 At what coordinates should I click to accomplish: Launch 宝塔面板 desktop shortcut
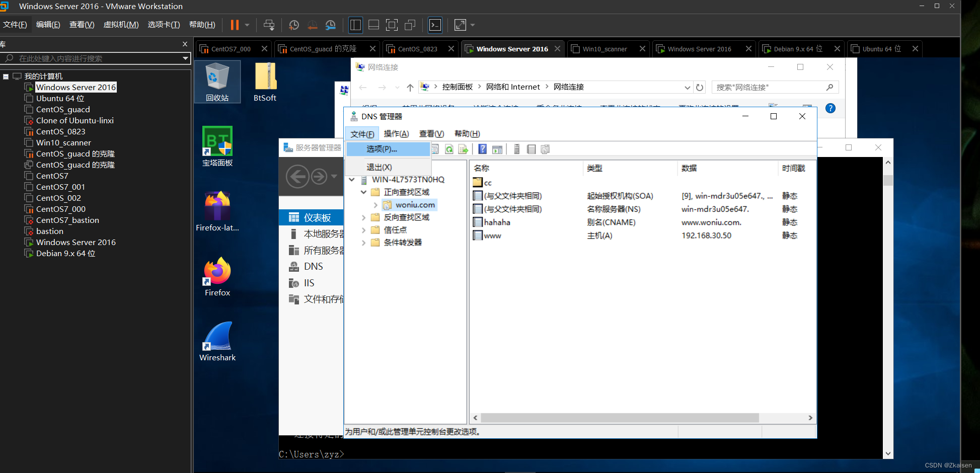pyautogui.click(x=217, y=146)
